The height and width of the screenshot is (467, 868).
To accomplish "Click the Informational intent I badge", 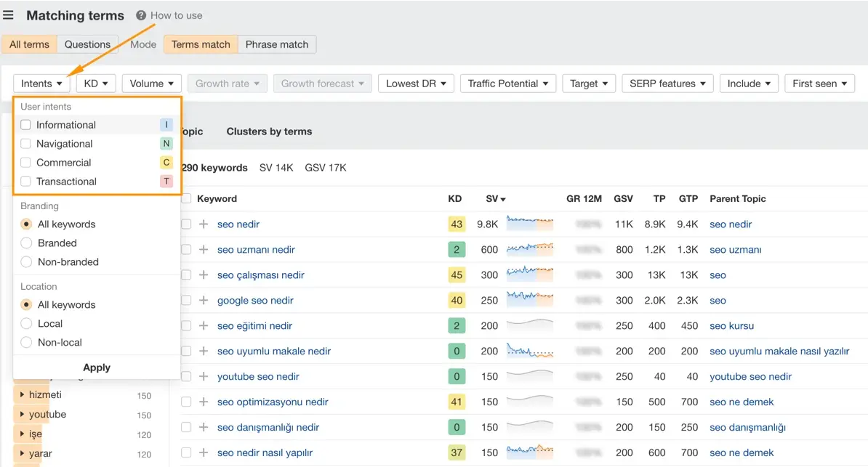I will coord(166,125).
